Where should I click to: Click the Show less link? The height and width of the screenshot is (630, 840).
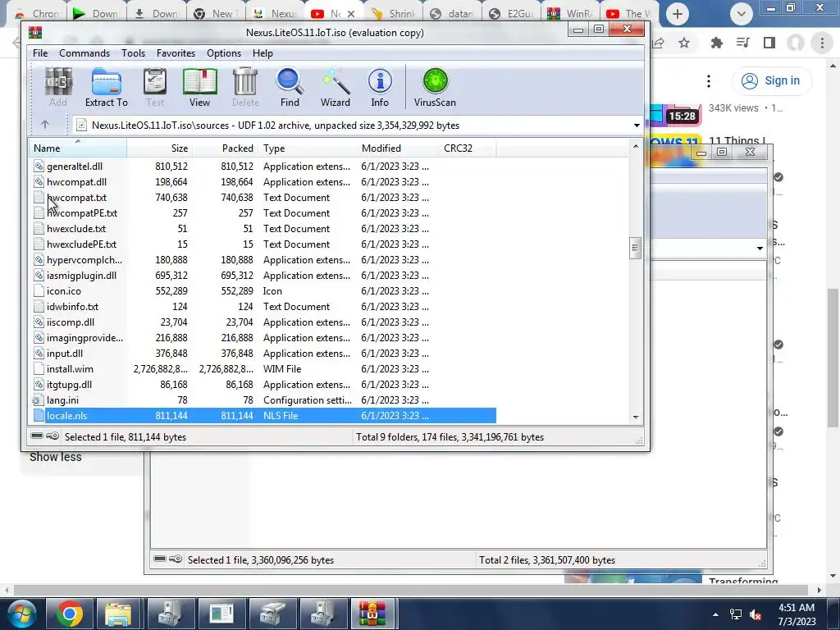click(56, 457)
